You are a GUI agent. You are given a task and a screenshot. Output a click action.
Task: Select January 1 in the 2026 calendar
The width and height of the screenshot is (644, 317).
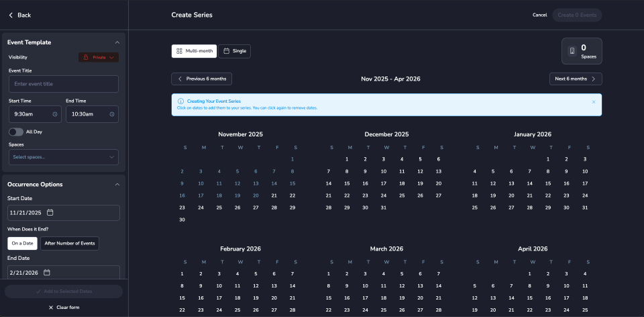tap(548, 160)
